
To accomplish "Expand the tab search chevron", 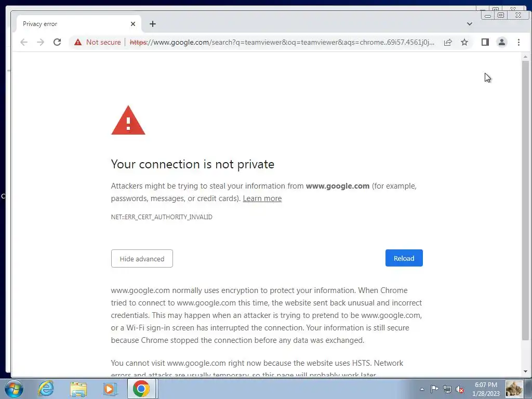I will click(470, 24).
